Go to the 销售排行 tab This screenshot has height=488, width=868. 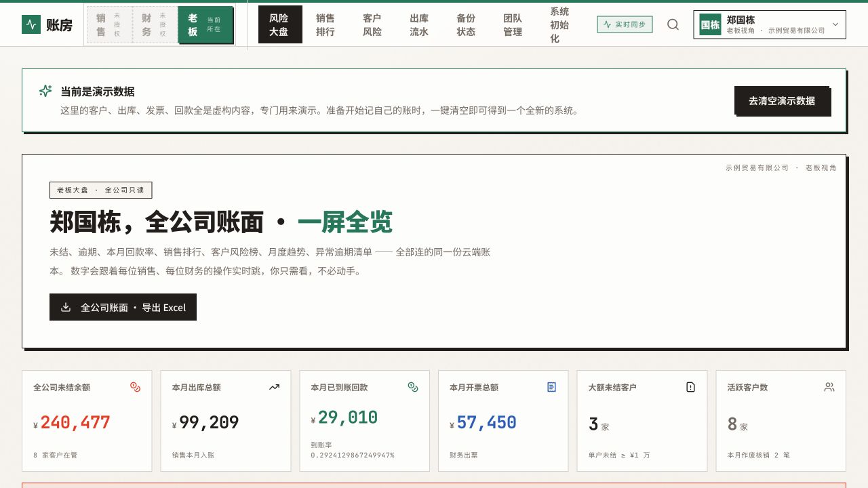[326, 25]
